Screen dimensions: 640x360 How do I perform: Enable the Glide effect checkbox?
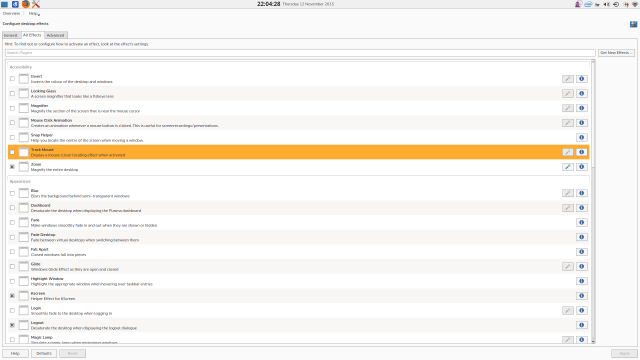tap(12, 267)
